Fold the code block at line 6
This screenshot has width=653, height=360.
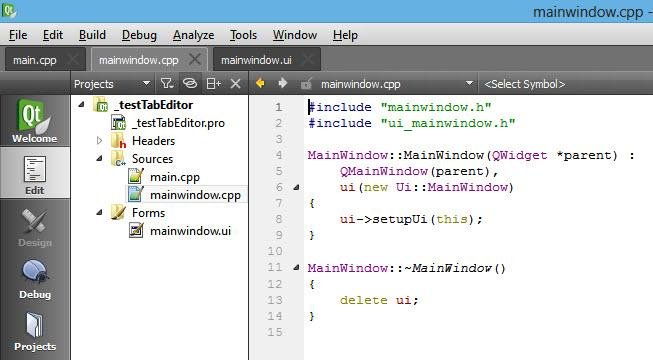click(296, 188)
